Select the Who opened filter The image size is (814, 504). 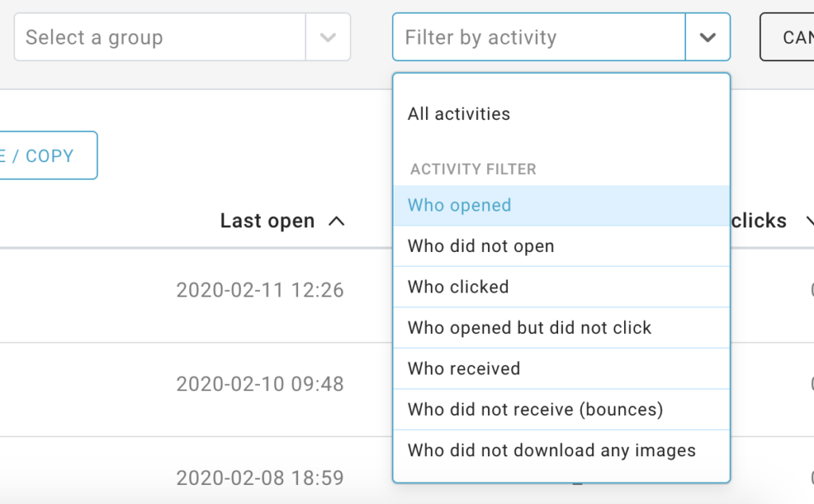(x=459, y=205)
